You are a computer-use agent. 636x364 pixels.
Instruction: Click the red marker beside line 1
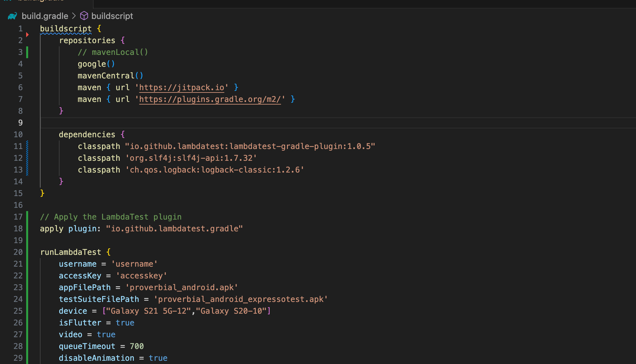(27, 35)
